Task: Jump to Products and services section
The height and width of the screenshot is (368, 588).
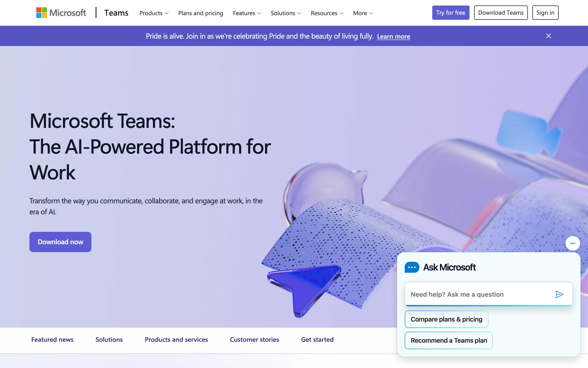Action: pos(176,339)
